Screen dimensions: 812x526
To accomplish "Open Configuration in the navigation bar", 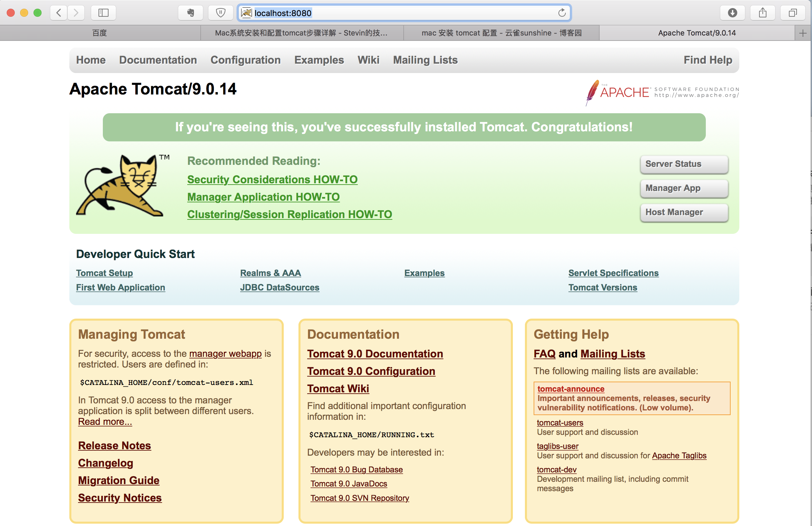I will pos(246,60).
